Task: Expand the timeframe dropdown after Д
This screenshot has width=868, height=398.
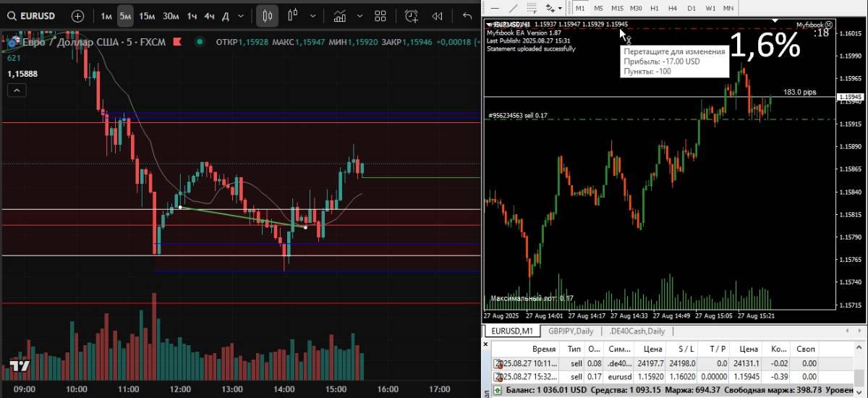Action: [x=242, y=15]
